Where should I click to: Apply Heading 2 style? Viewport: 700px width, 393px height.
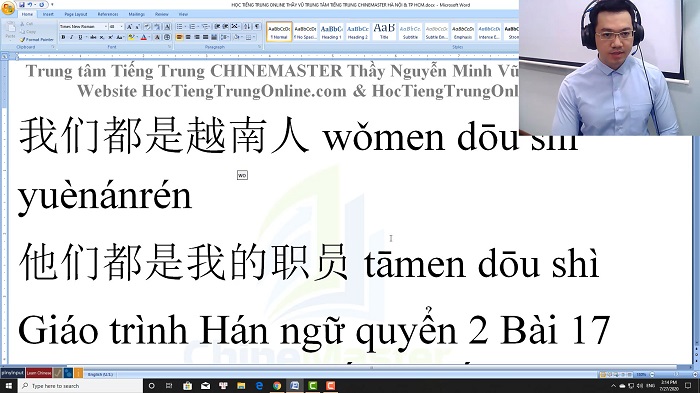pos(358,32)
